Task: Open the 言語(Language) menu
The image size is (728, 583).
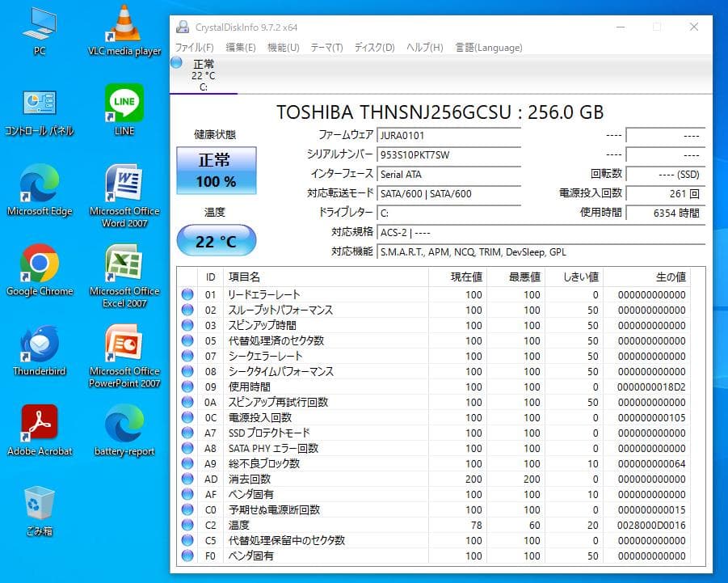Action: coord(488,47)
